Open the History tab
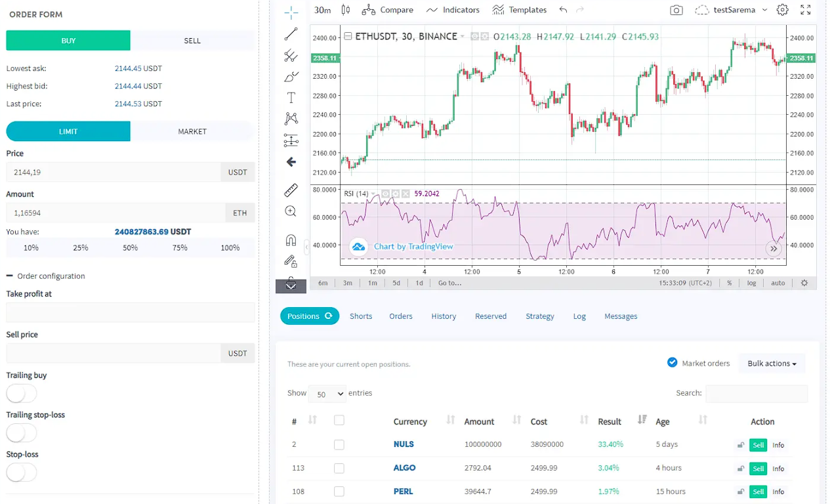The image size is (830, 504). [444, 316]
